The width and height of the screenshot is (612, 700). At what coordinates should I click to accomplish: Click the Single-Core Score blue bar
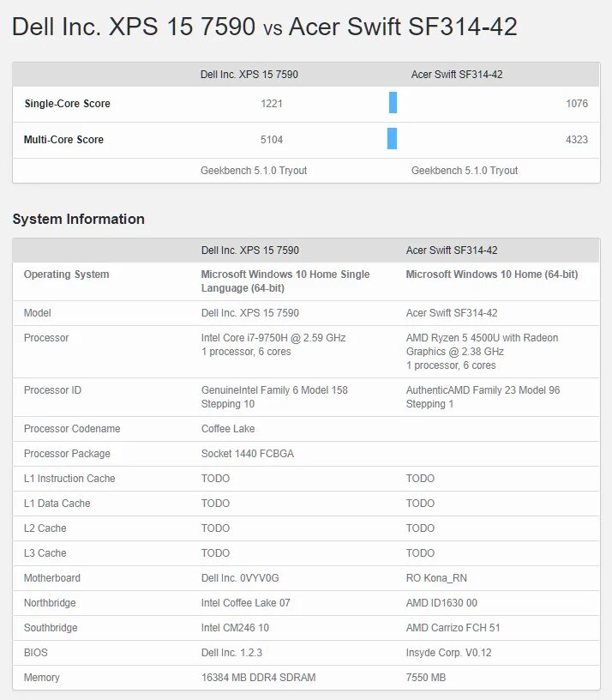pyautogui.click(x=393, y=103)
